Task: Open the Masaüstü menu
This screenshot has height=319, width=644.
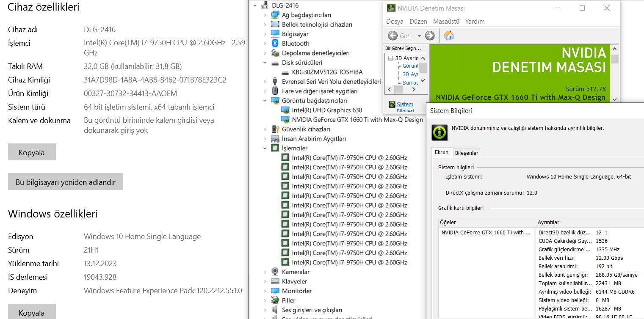Action: (x=446, y=22)
